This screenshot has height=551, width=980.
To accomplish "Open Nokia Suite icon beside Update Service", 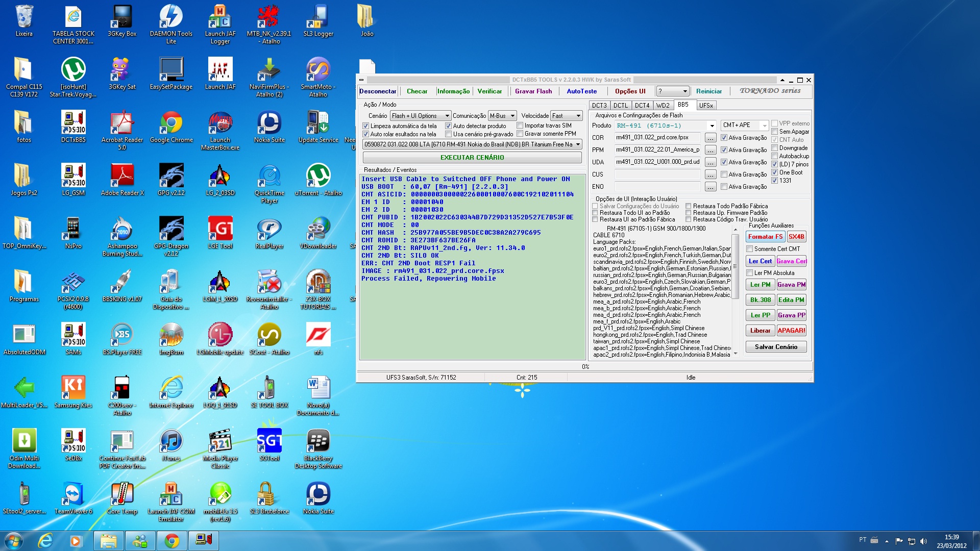I will [269, 127].
